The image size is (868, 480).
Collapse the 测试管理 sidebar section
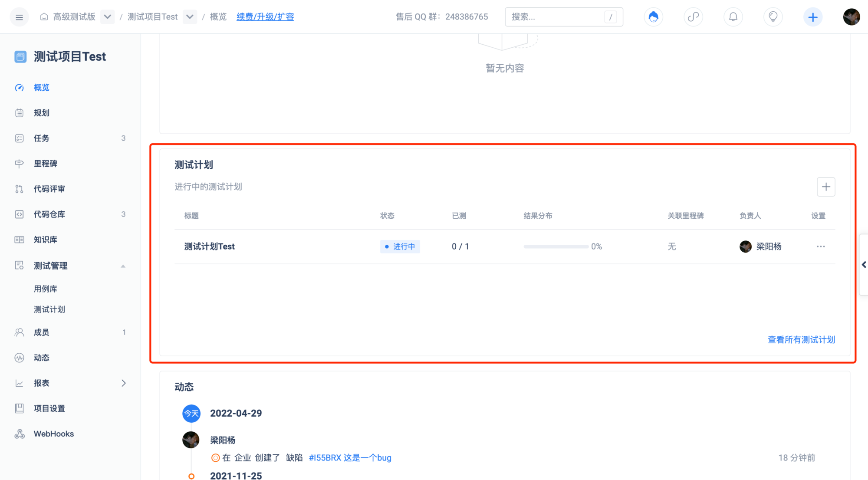pyautogui.click(x=123, y=266)
